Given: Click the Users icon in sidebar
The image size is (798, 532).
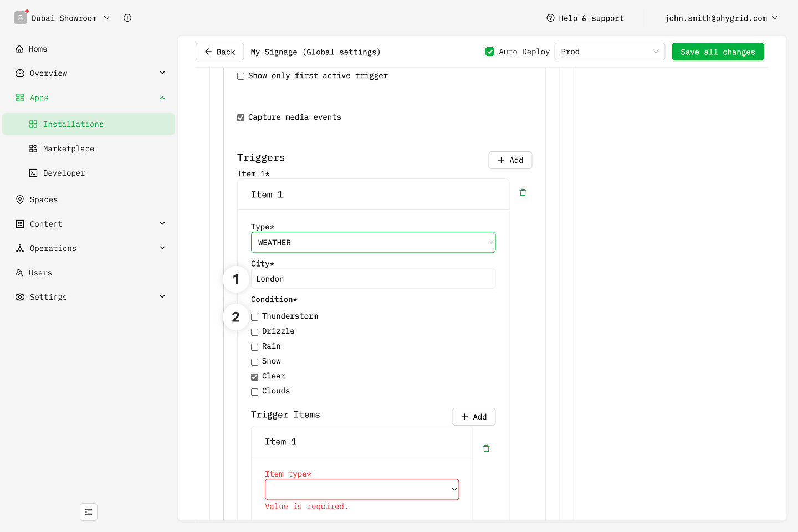Looking at the screenshot, I should 20,273.
